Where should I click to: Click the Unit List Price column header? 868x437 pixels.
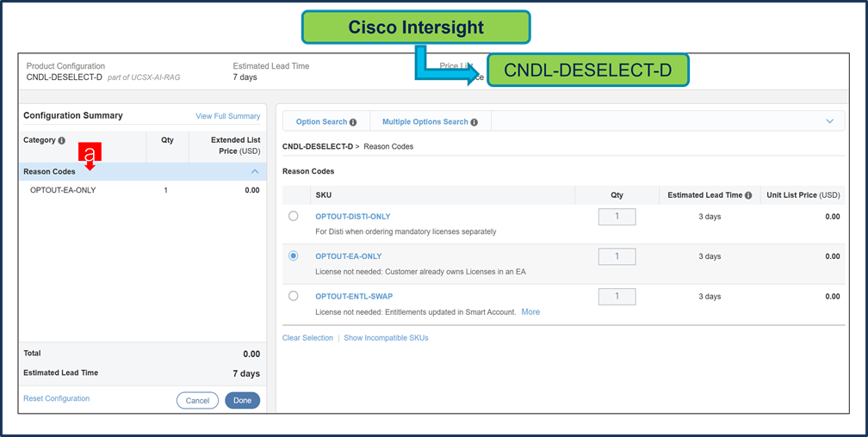[803, 195]
